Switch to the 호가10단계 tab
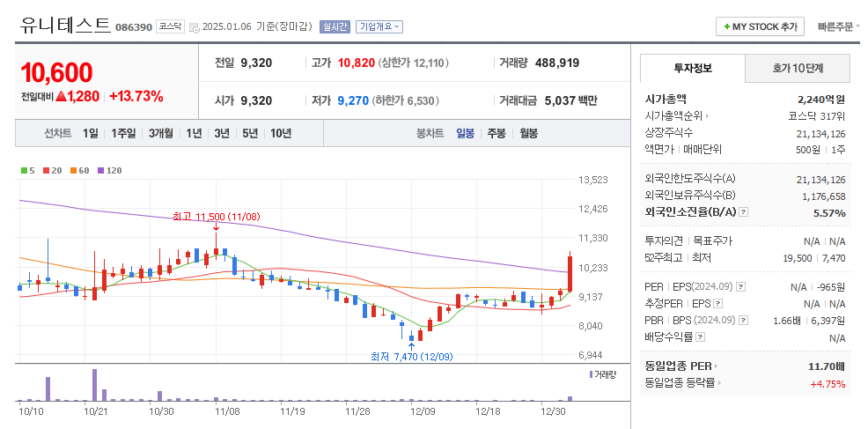 [798, 69]
